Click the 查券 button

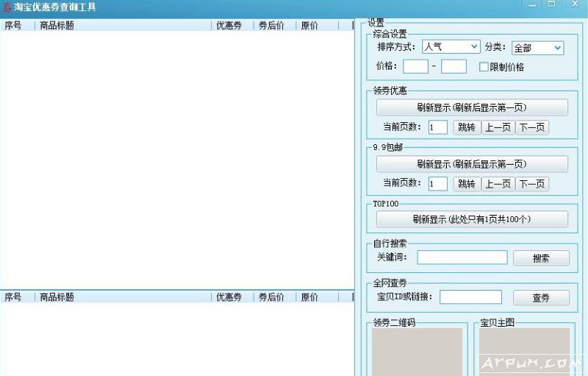pos(541,297)
